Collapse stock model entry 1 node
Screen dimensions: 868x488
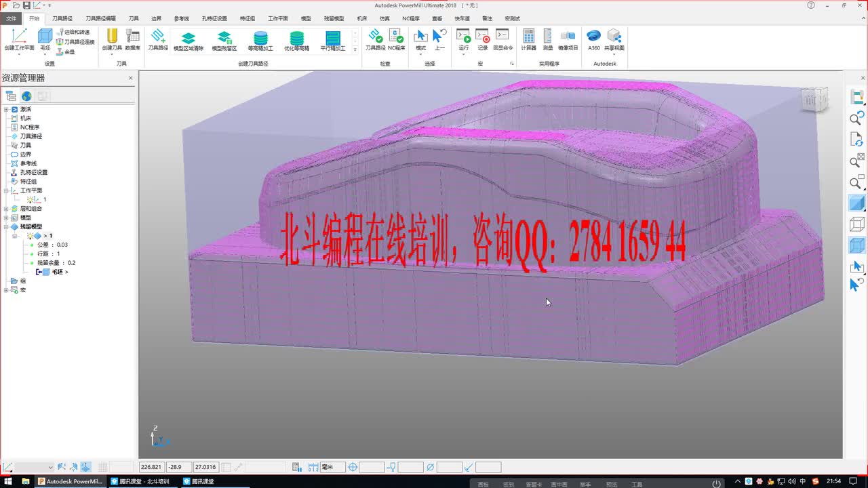tap(15, 236)
